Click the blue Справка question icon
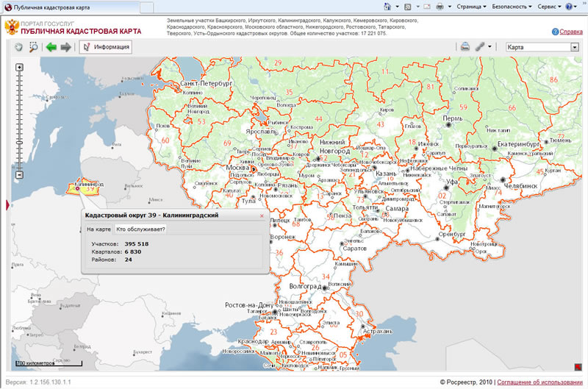Image resolution: width=588 pixels, height=389 pixels. 556,32
